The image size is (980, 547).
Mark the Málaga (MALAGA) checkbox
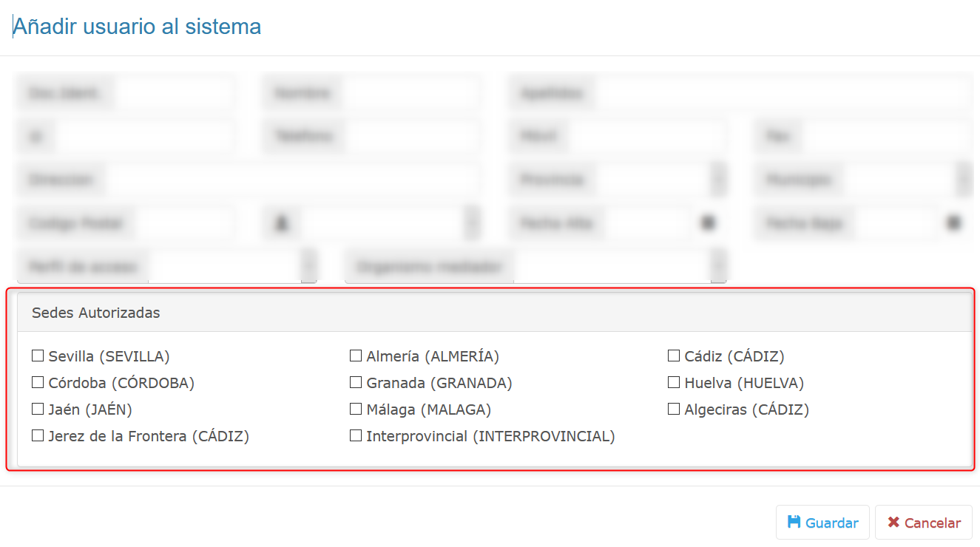click(x=356, y=410)
